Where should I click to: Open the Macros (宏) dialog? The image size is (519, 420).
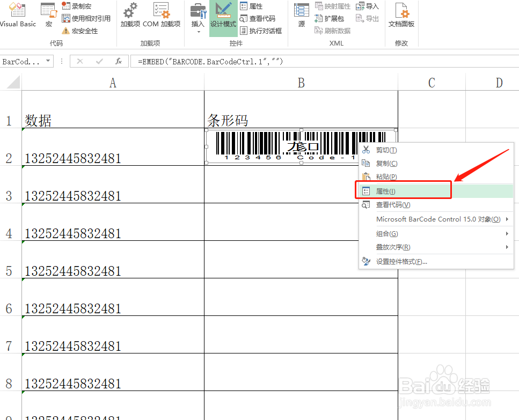pyautogui.click(x=49, y=15)
